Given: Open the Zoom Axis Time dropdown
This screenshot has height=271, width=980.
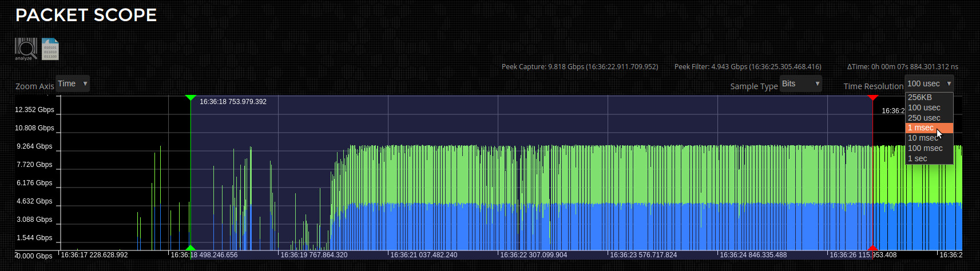Looking at the screenshot, I should click(73, 83).
